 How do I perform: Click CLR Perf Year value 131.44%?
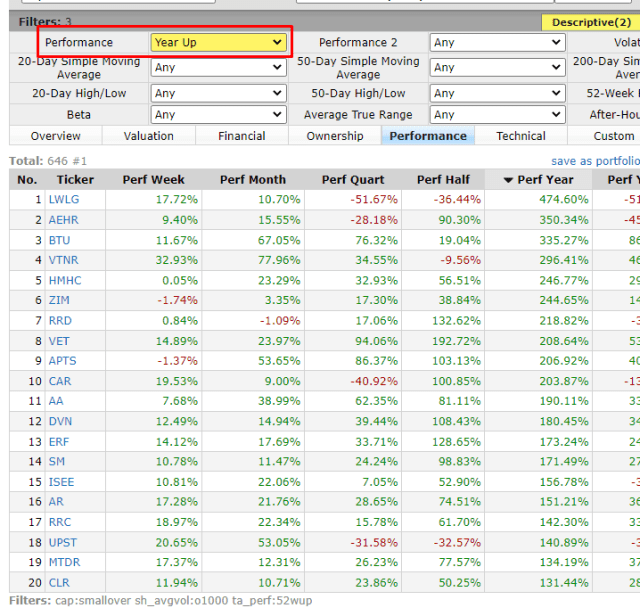coord(564,583)
